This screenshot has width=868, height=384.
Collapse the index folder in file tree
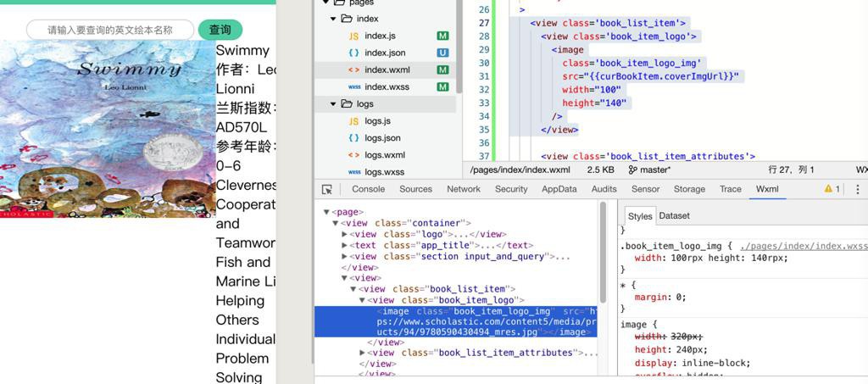[x=333, y=19]
